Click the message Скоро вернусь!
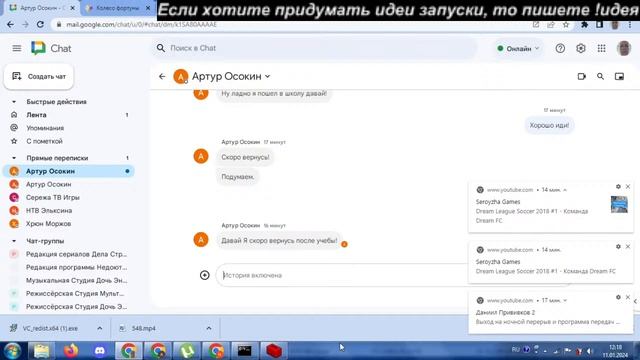The image size is (640, 360). pos(245,157)
